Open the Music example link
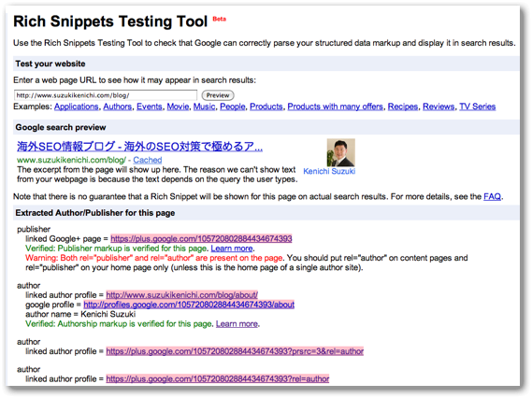The height and width of the screenshot is (398, 532). tap(204, 107)
